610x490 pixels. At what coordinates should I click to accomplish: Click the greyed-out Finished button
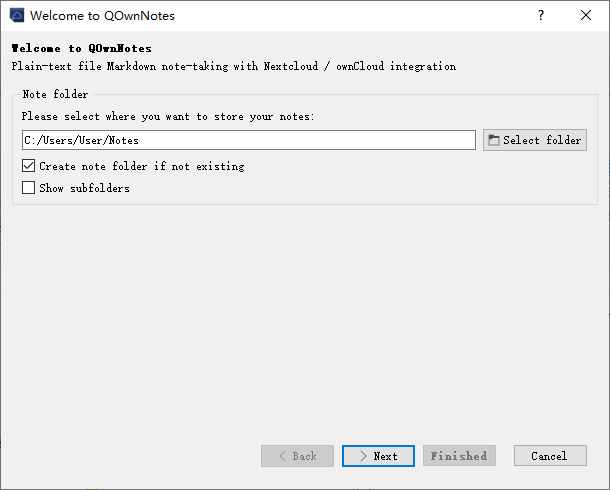[458, 456]
